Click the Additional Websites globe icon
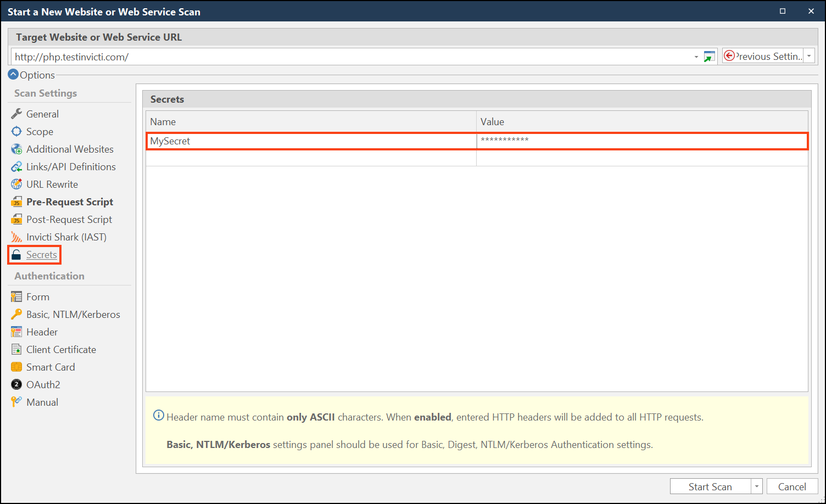This screenshot has width=826, height=504. 16,149
